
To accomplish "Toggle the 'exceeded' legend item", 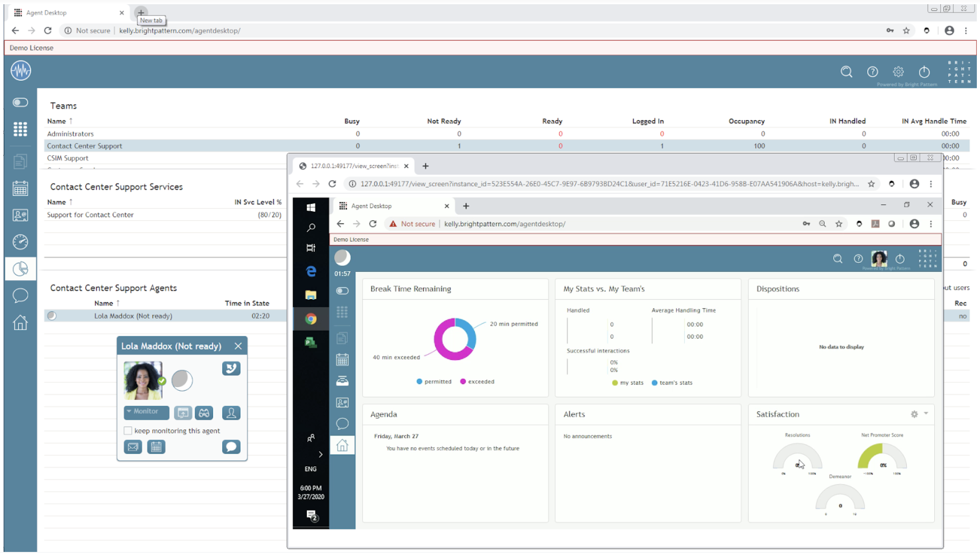I will point(477,381).
